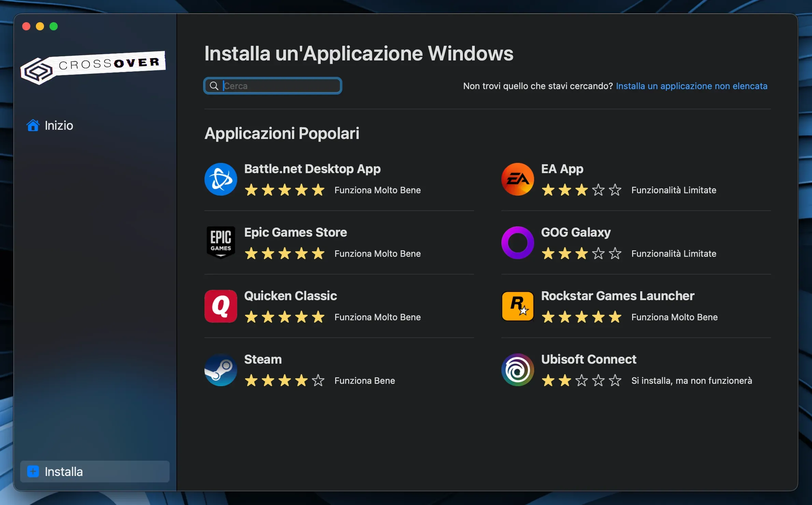Click the CrossOver logo in the sidebar
812x505 pixels.
point(93,67)
